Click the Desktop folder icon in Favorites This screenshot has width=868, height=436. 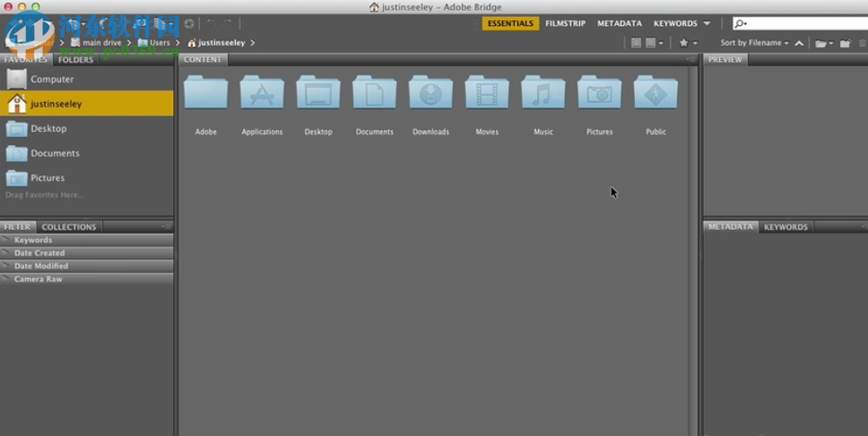17,128
